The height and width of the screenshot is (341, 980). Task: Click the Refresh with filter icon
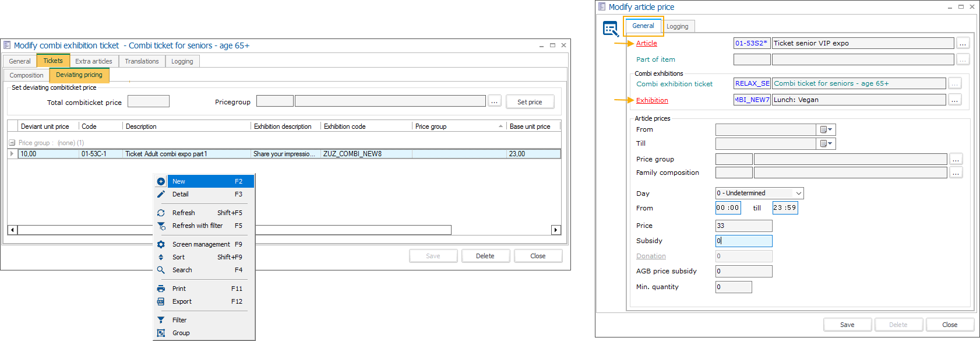[161, 226]
